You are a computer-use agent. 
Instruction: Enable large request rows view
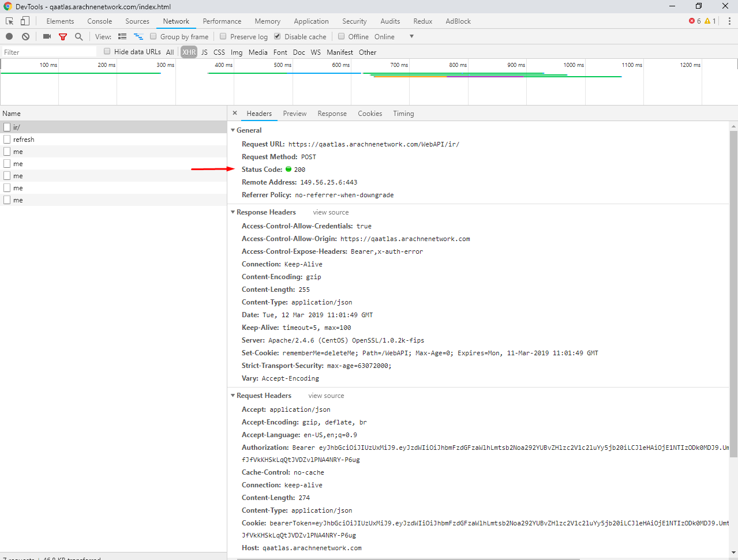coord(122,36)
